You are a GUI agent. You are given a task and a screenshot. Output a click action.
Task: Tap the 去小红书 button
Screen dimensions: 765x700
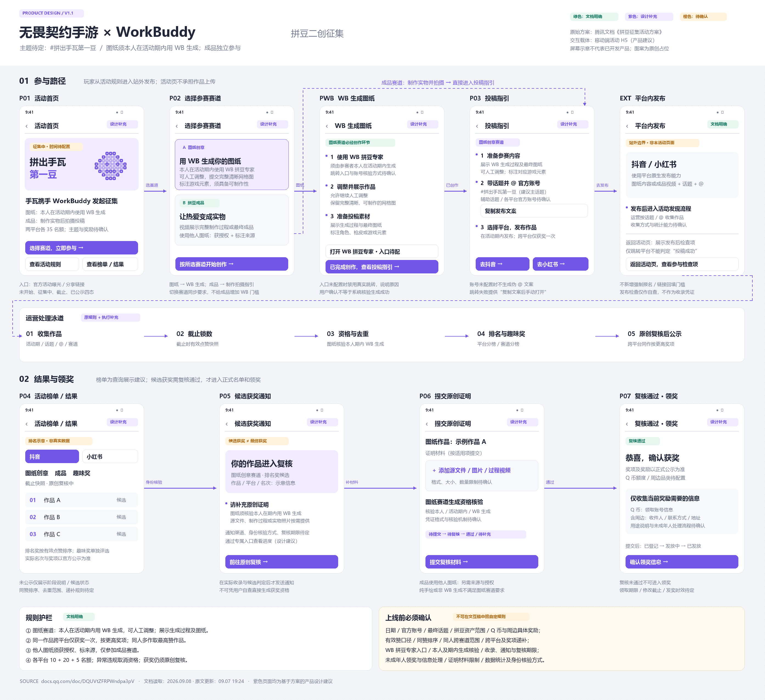pyautogui.click(x=561, y=264)
